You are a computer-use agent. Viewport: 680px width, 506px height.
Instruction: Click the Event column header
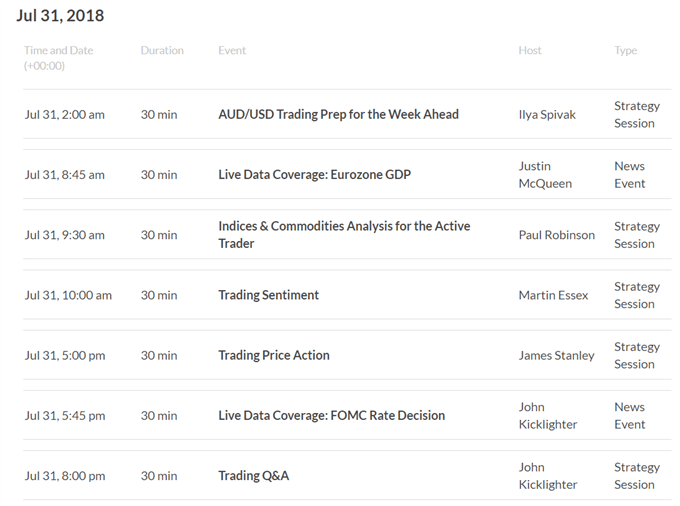[x=232, y=50]
